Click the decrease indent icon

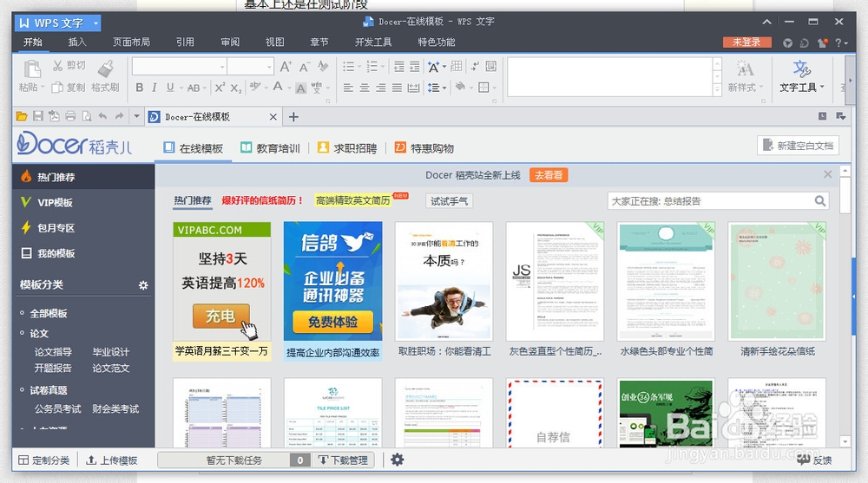[398, 67]
